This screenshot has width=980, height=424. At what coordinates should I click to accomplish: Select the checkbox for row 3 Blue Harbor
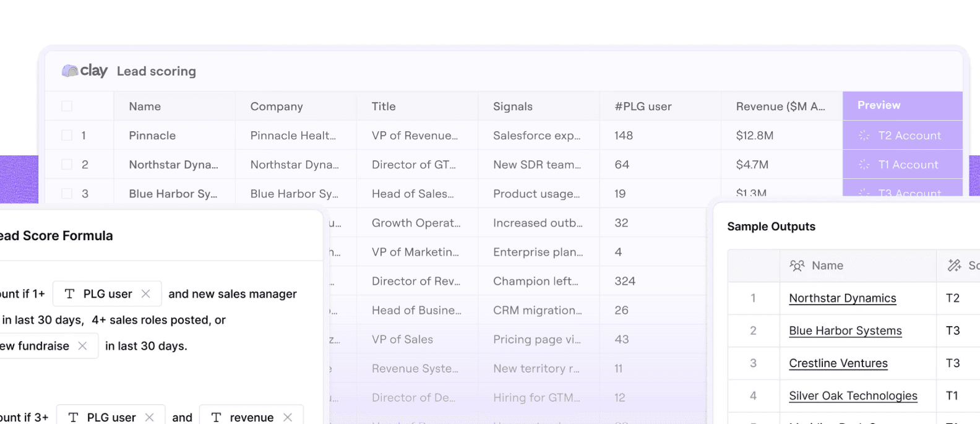click(67, 194)
